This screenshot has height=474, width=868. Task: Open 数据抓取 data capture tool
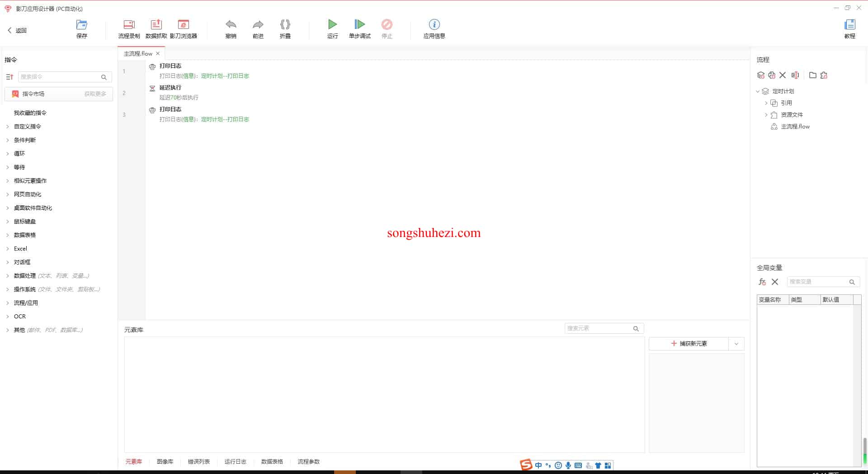(156, 29)
